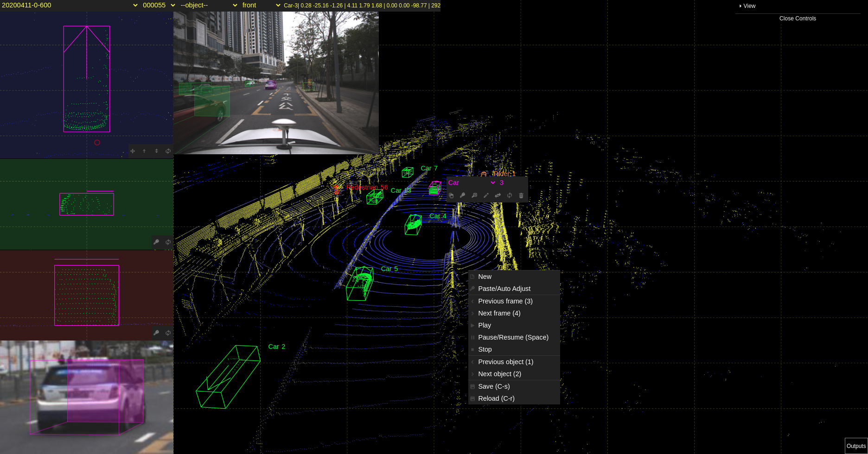Edit Car 3 with the pencil icon
Screen dimensions: 868x454
(486, 195)
